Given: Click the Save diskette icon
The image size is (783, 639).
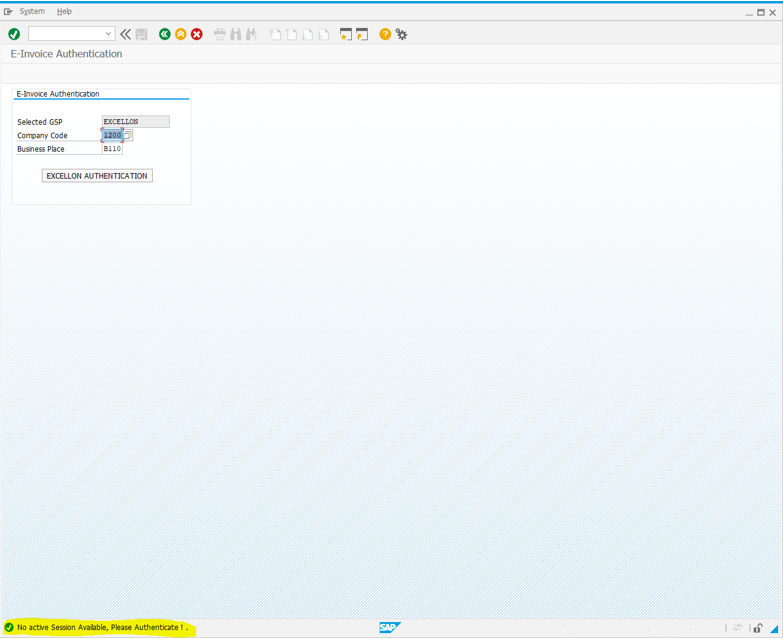Looking at the screenshot, I should (x=142, y=34).
